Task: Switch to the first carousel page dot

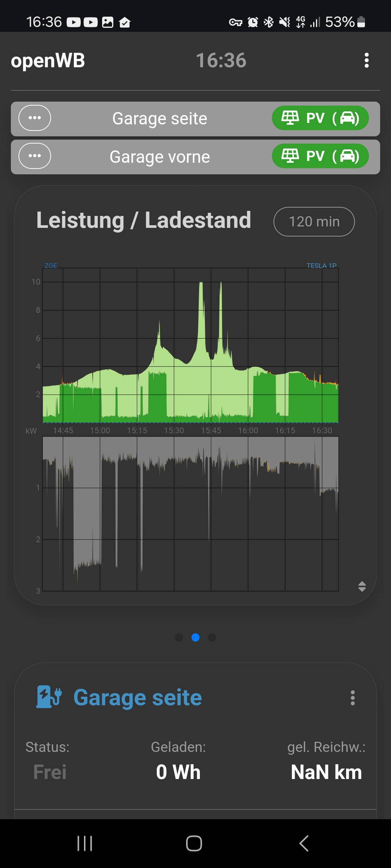Action: 179,637
